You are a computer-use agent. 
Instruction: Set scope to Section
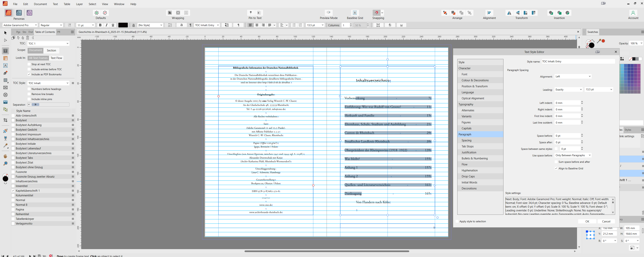51,50
